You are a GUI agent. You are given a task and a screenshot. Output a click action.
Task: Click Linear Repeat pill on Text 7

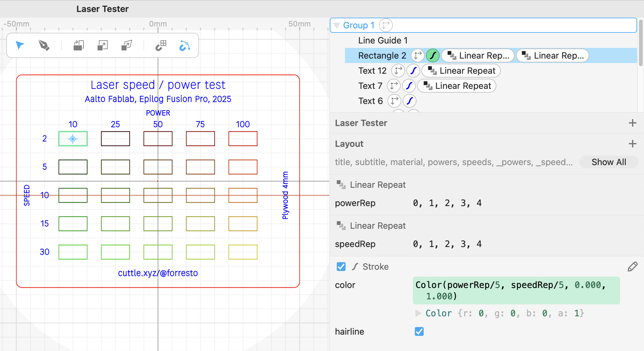tap(457, 86)
